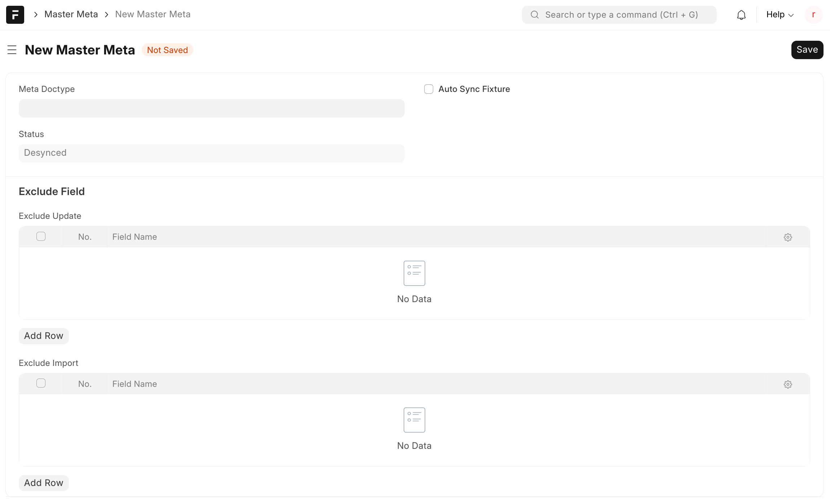830x504 pixels.
Task: Select all rows in Exclude Import table
Action: pyautogui.click(x=41, y=383)
